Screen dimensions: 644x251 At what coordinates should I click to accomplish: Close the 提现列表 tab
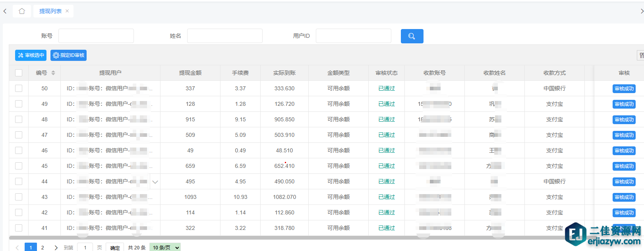click(x=67, y=11)
